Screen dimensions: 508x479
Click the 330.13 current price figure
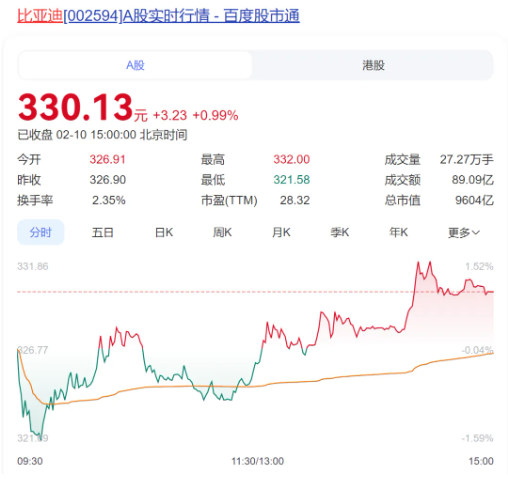pyautogui.click(x=75, y=107)
